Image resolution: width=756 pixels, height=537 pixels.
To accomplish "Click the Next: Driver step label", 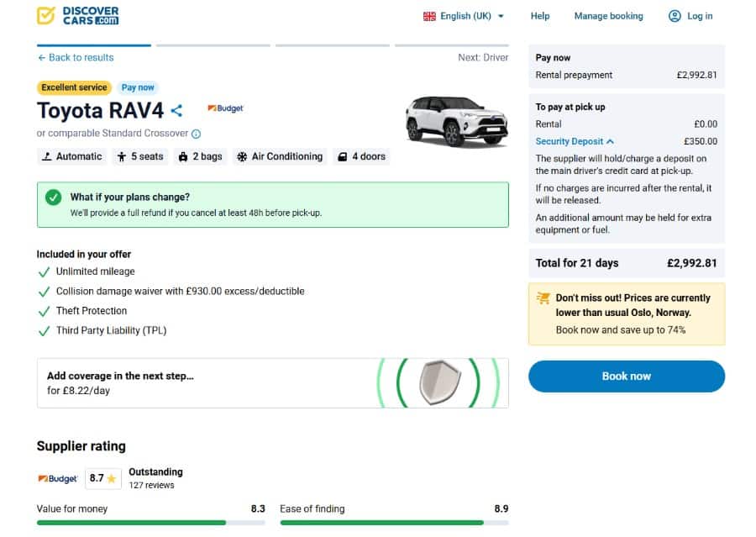I will (483, 57).
